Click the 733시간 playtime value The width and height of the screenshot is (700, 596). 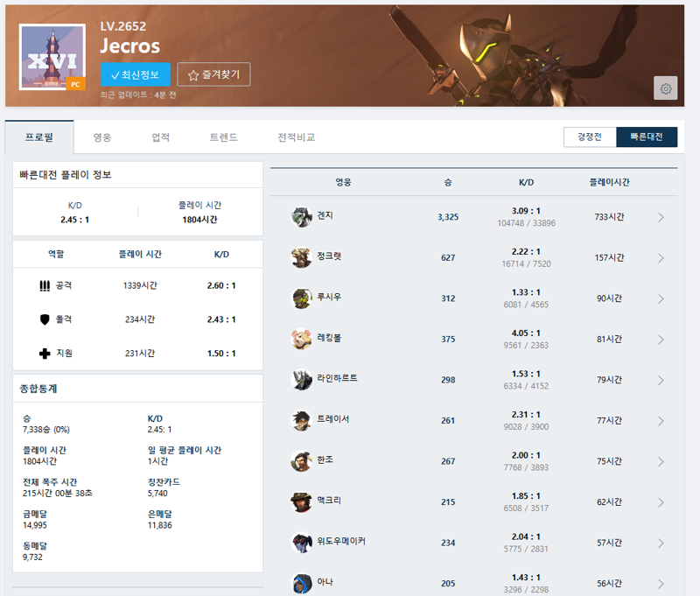click(x=609, y=217)
